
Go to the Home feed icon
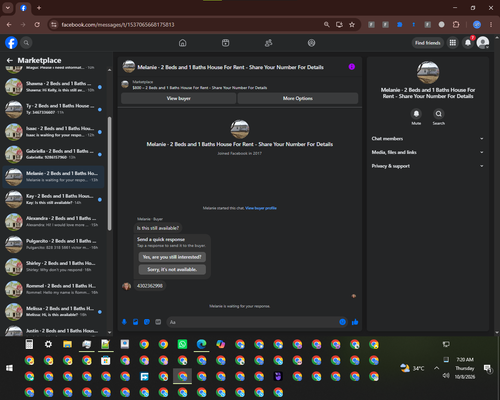click(x=182, y=43)
